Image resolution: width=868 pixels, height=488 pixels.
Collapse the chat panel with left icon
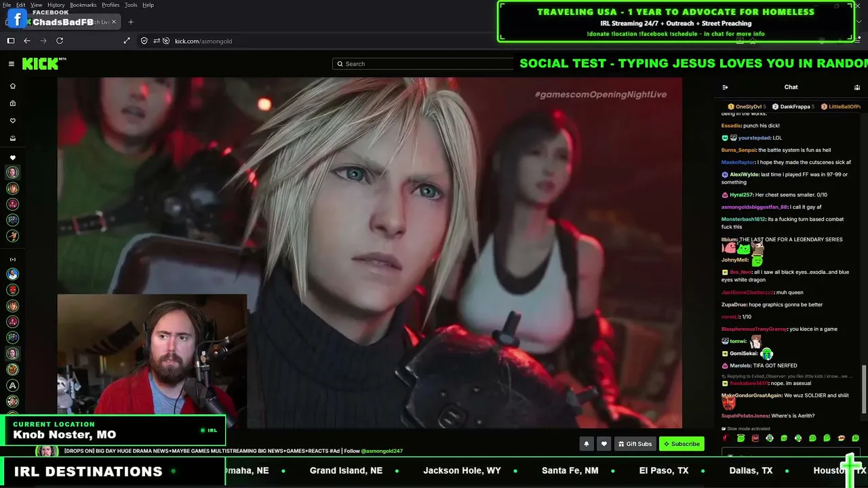point(725,87)
